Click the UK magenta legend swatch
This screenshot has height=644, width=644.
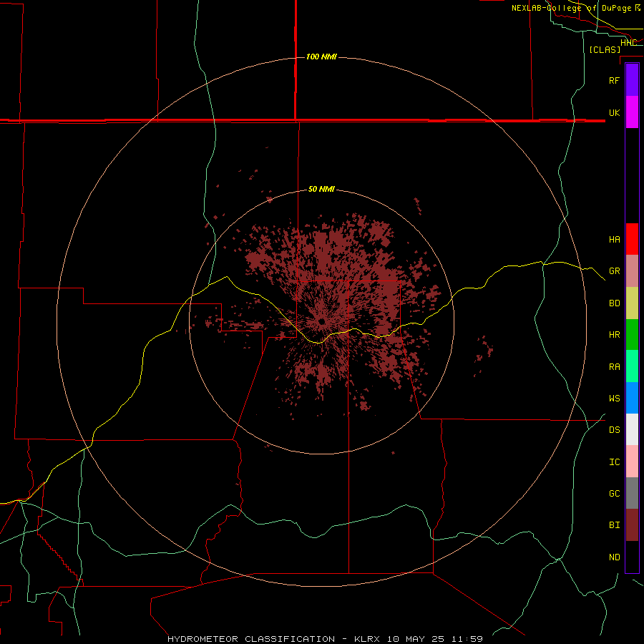[632, 112]
